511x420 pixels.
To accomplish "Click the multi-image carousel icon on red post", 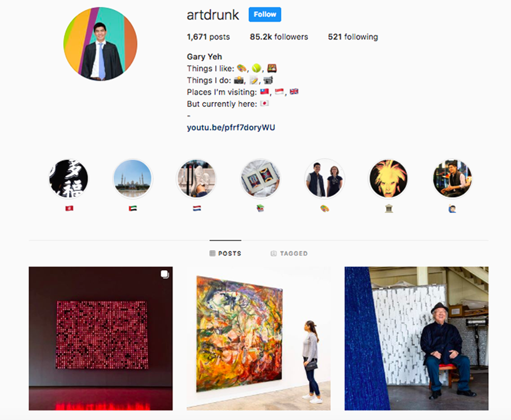I will tap(165, 274).
